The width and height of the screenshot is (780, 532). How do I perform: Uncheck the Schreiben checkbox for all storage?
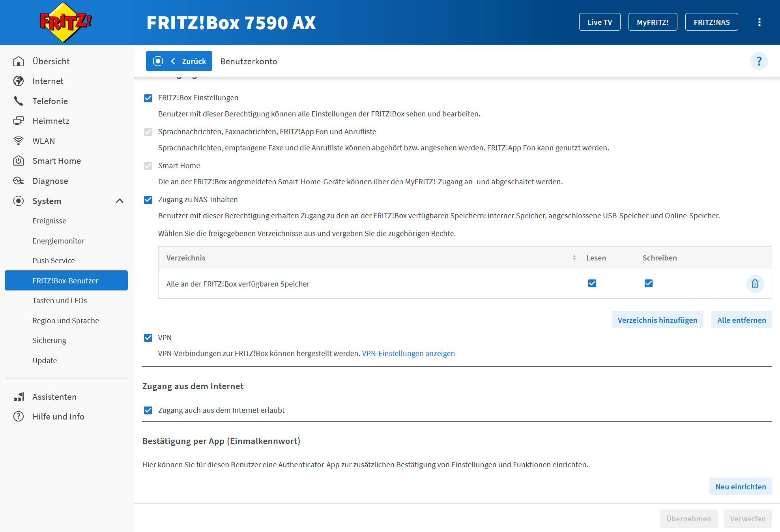648,283
